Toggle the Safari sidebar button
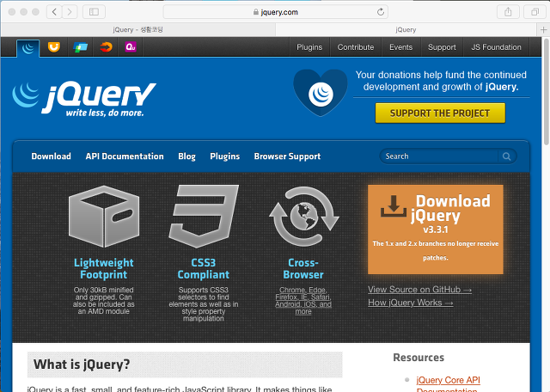The image size is (550, 392). (94, 12)
